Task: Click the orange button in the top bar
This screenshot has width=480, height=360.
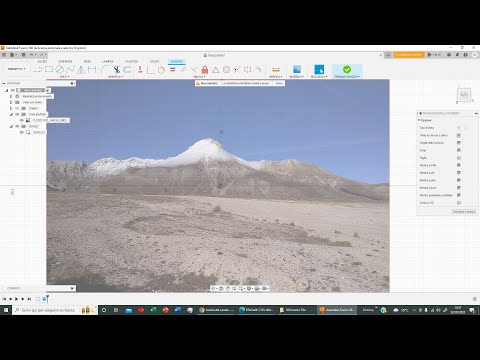Action: [409, 55]
